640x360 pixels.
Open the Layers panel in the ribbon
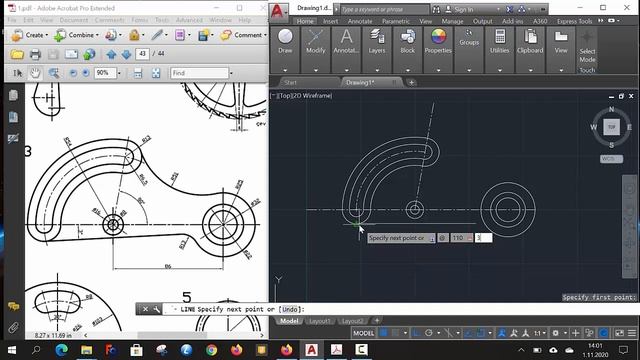377,42
